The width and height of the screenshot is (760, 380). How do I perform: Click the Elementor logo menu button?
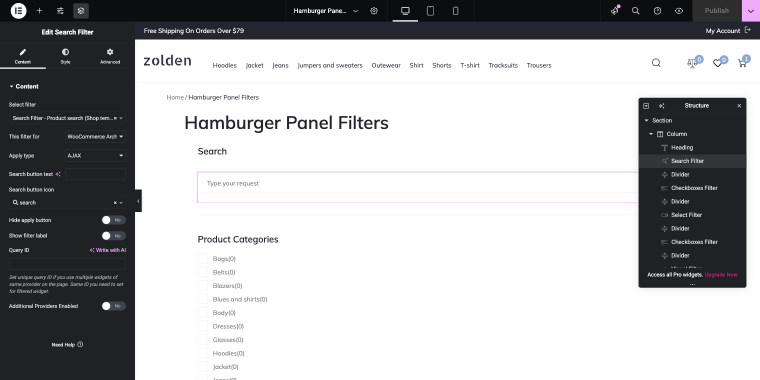pos(18,11)
